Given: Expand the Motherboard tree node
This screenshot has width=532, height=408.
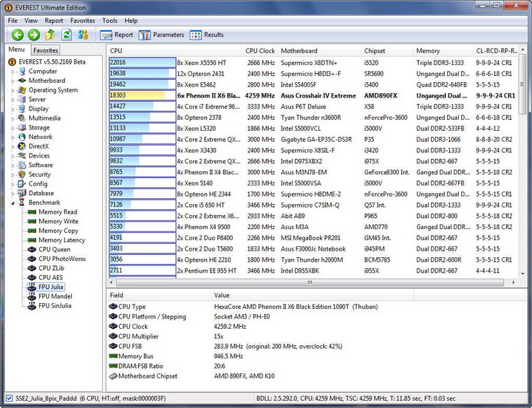Looking at the screenshot, I should 13,81.
